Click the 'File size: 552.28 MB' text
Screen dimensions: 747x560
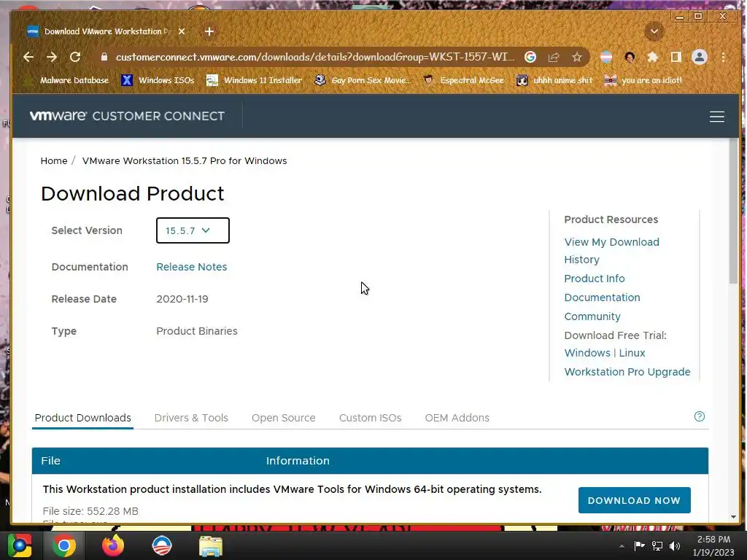click(x=90, y=511)
